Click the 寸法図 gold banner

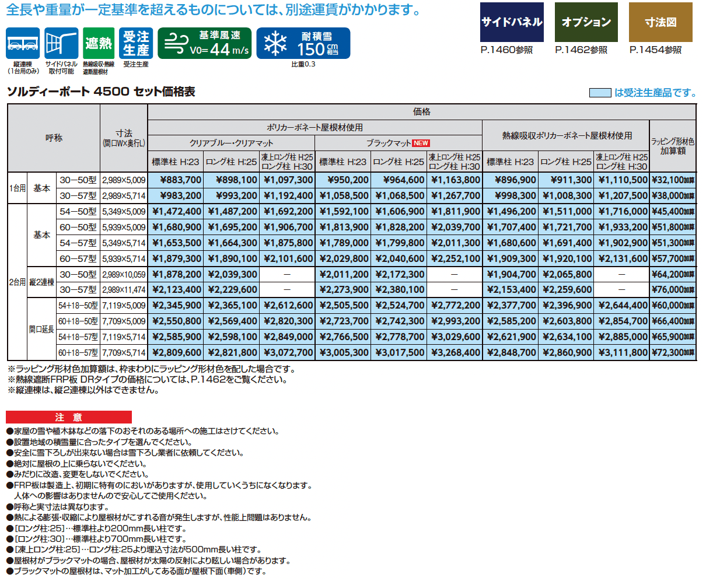(660, 23)
